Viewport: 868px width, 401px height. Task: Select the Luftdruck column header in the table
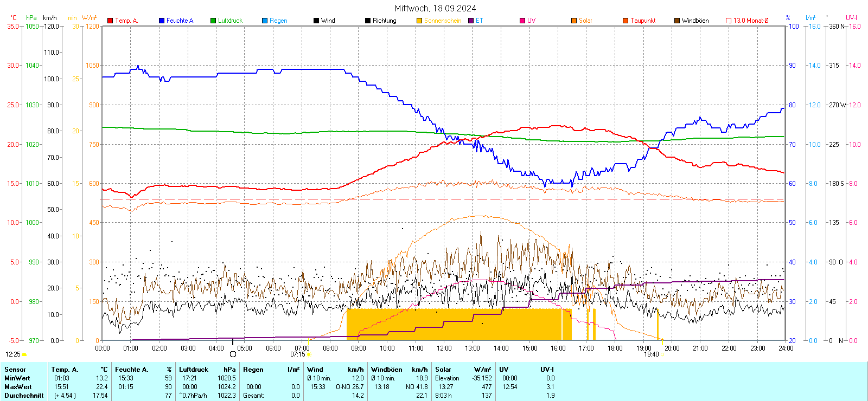point(194,370)
